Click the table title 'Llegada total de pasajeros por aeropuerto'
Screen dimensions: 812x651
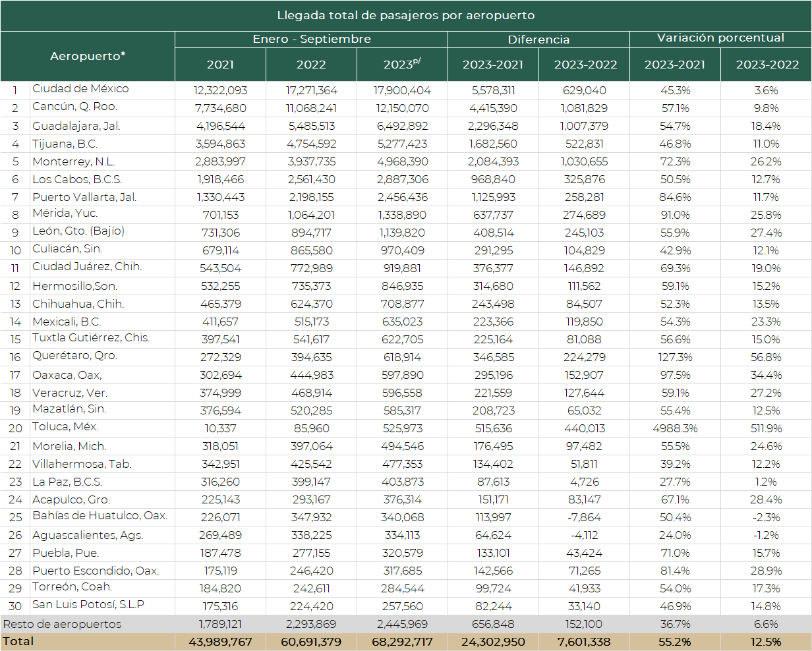pyautogui.click(x=405, y=15)
